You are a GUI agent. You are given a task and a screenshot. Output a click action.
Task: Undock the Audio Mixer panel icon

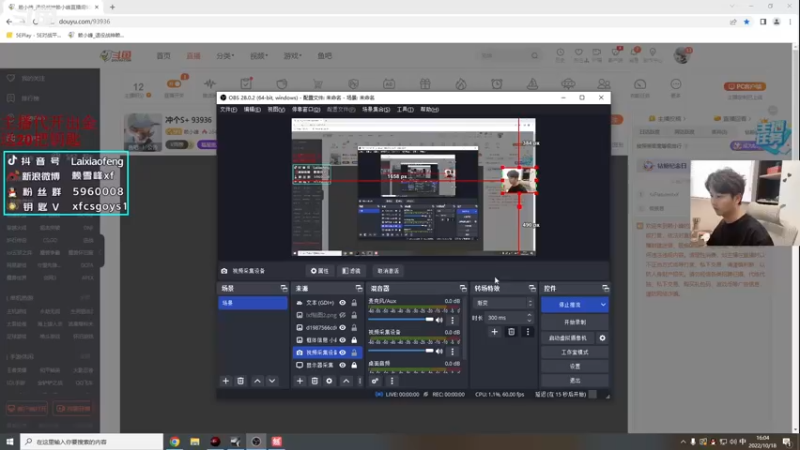click(x=463, y=288)
